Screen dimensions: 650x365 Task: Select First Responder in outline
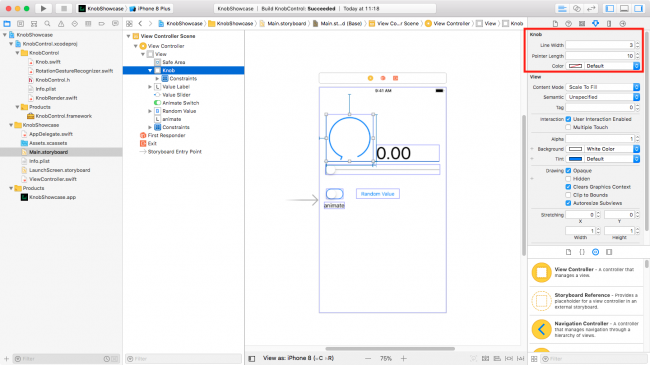coord(166,135)
